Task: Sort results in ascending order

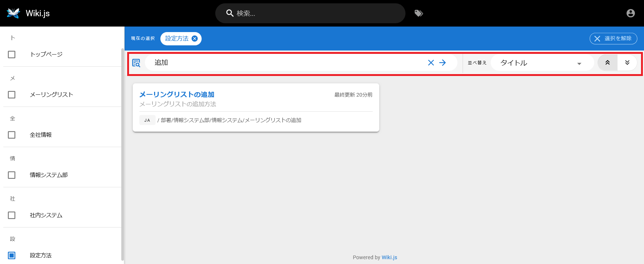Action: click(608, 63)
